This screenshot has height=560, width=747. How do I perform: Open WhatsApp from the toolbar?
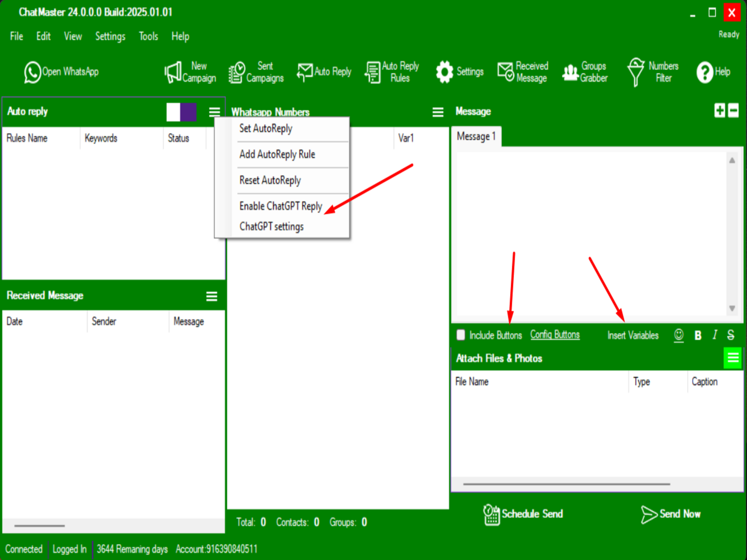coord(61,72)
